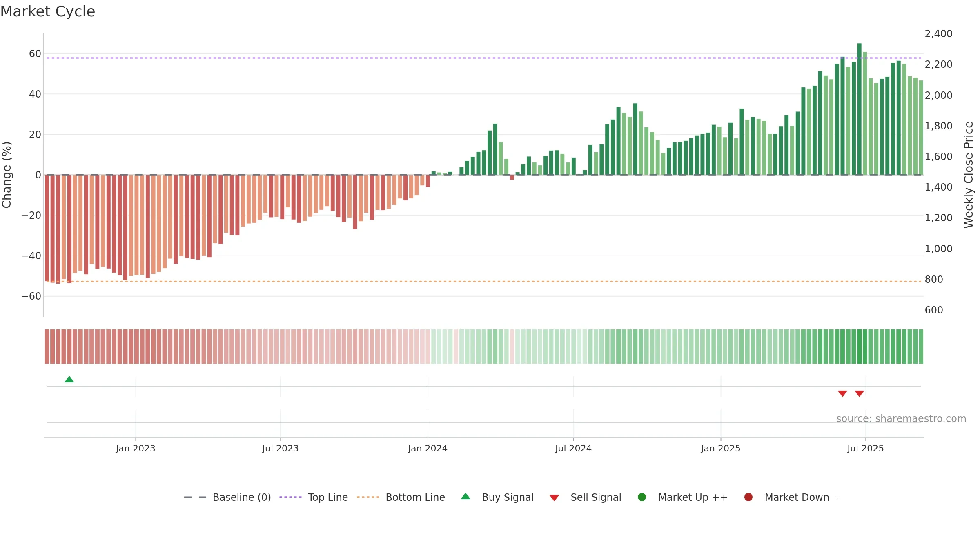The image size is (980, 551).
Task: Click the dark red Market Down circle icon
Action: tap(748, 497)
